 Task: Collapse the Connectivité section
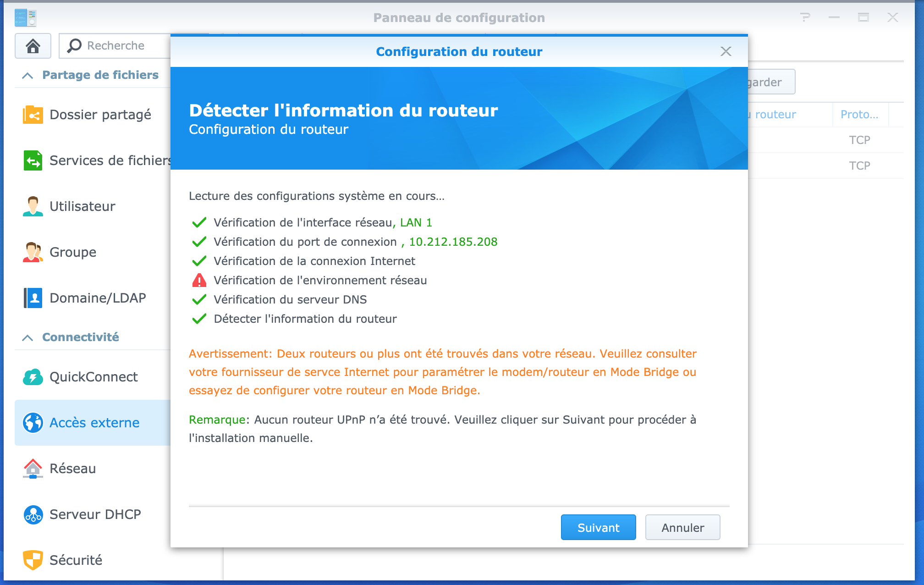(x=27, y=337)
